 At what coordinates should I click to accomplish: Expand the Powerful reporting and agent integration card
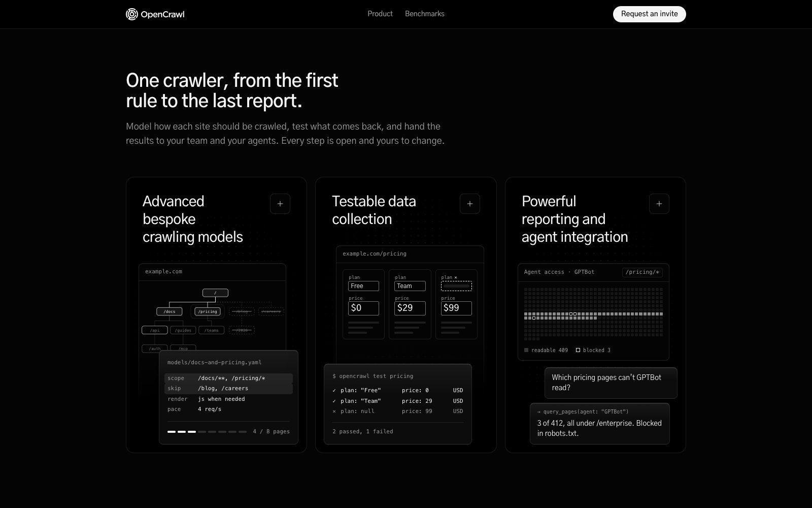[659, 204]
